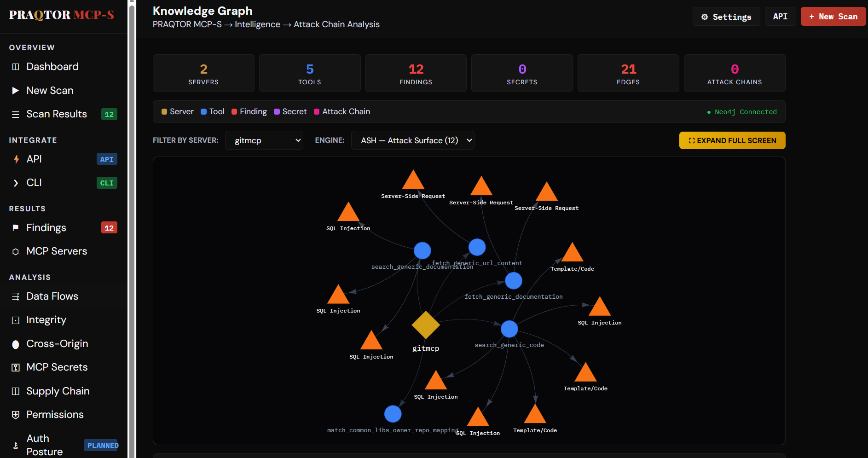Select the Supply Chain grid icon
Viewport: 868px width, 458px height.
pyautogui.click(x=16, y=391)
